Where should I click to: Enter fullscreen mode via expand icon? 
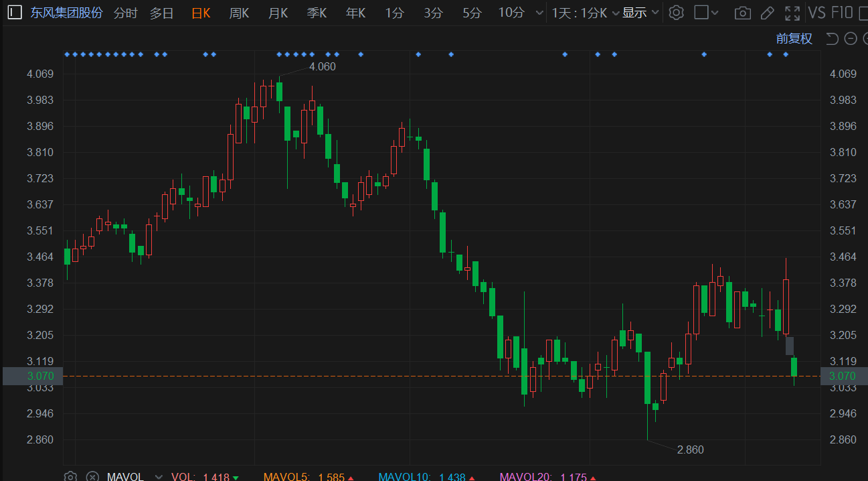point(792,12)
